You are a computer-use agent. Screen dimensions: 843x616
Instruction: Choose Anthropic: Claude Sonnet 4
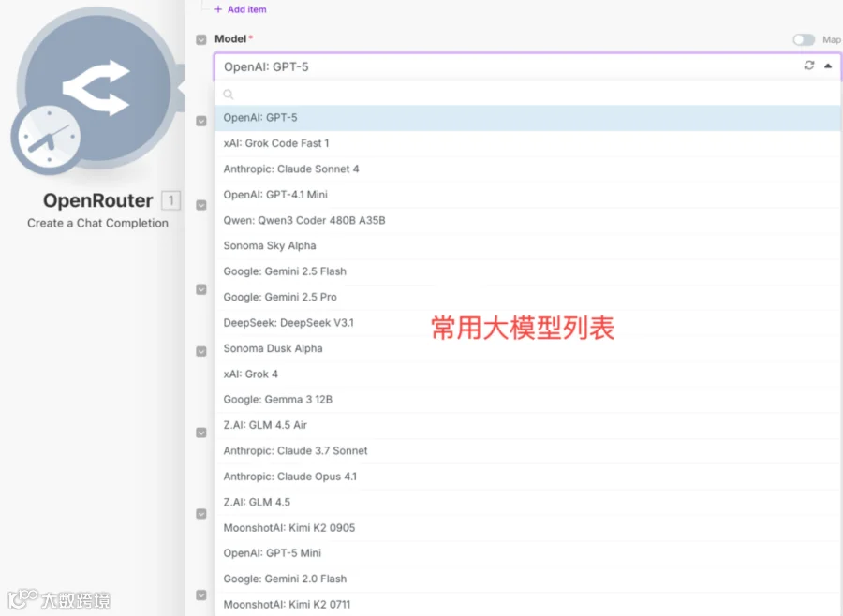pyautogui.click(x=527, y=169)
